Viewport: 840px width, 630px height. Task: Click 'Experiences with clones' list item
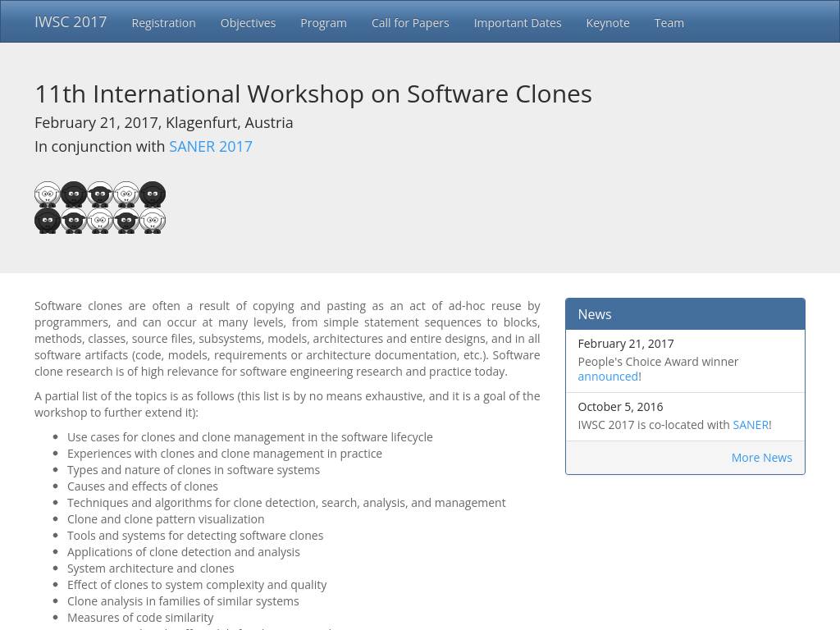225,454
